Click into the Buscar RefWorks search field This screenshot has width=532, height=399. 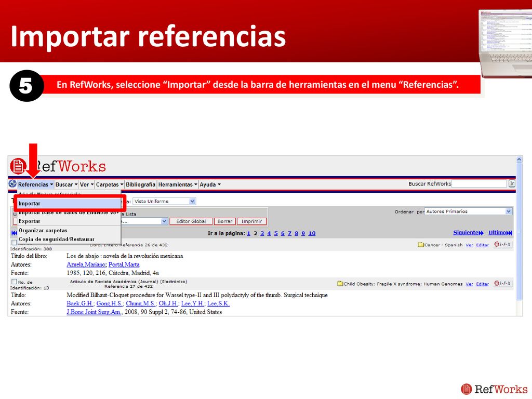(479, 183)
